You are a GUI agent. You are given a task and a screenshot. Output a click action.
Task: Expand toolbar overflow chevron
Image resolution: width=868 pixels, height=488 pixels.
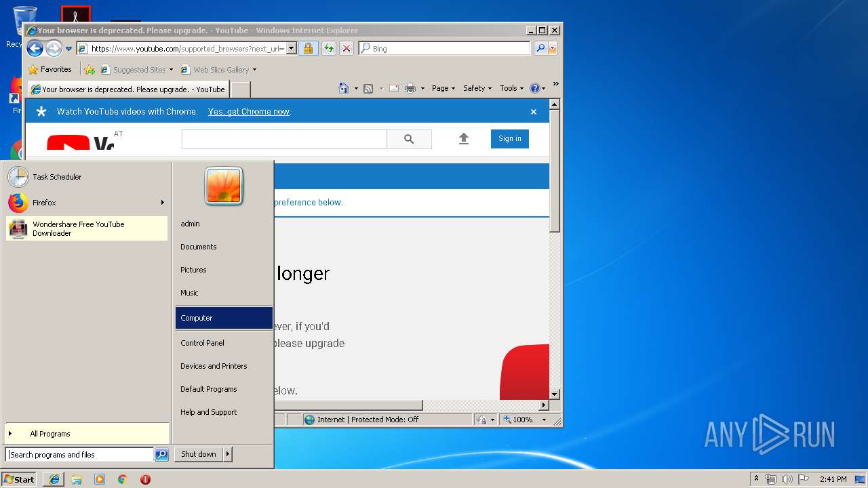point(555,84)
